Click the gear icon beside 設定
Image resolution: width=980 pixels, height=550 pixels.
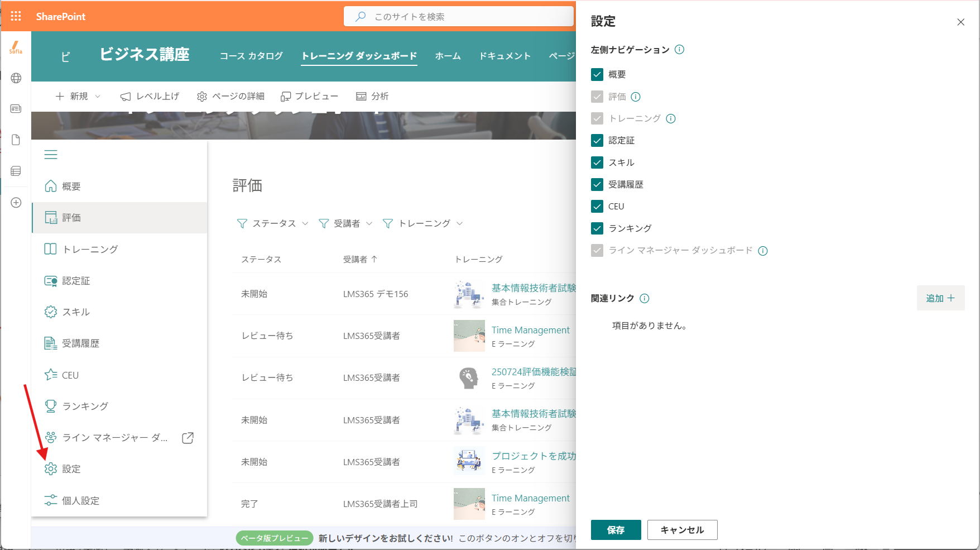coord(51,468)
